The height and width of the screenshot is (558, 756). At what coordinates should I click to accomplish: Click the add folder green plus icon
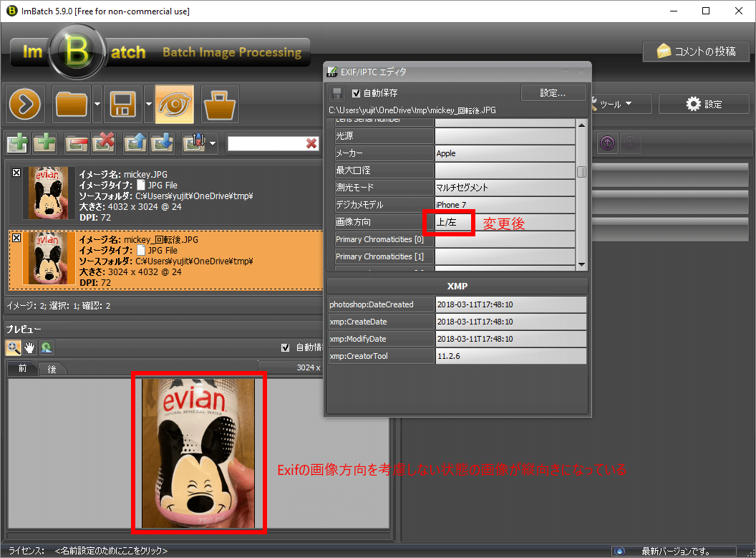coord(45,143)
